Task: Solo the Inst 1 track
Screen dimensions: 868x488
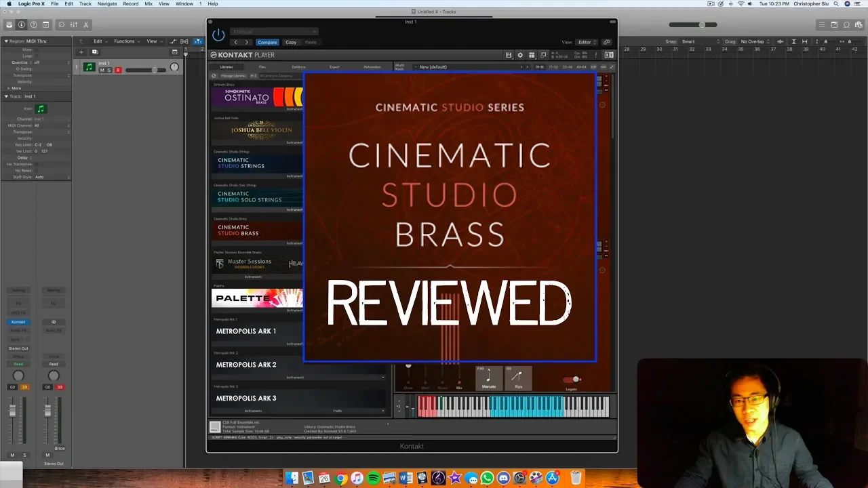Action: pos(109,70)
